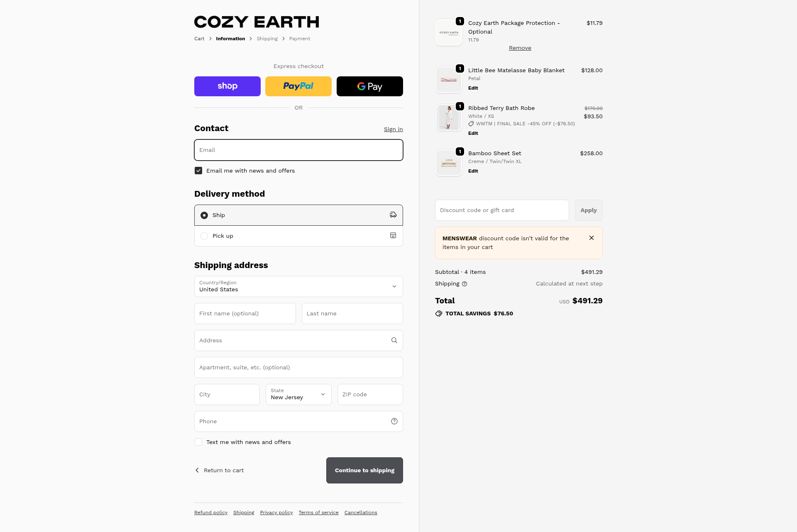797x532 pixels.
Task: Open the Country/Region dropdown
Action: 298,286
